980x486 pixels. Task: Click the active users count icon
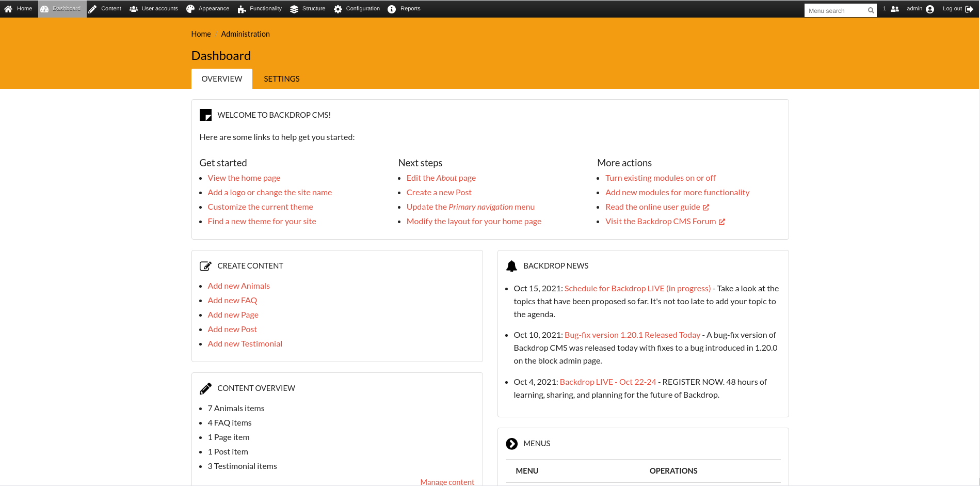(x=895, y=9)
